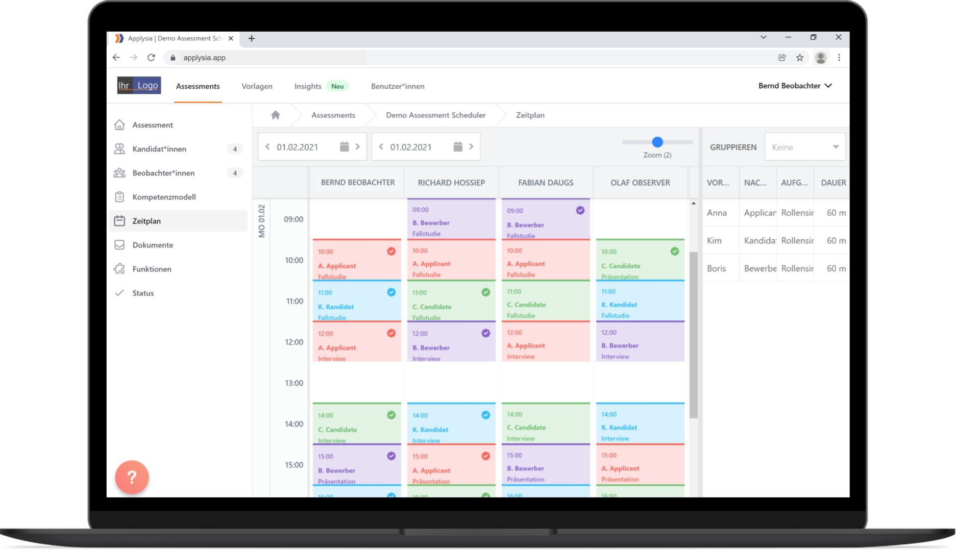Select the Boris row in the table
Image resolution: width=980 pixels, height=551 pixels.
tap(776, 268)
